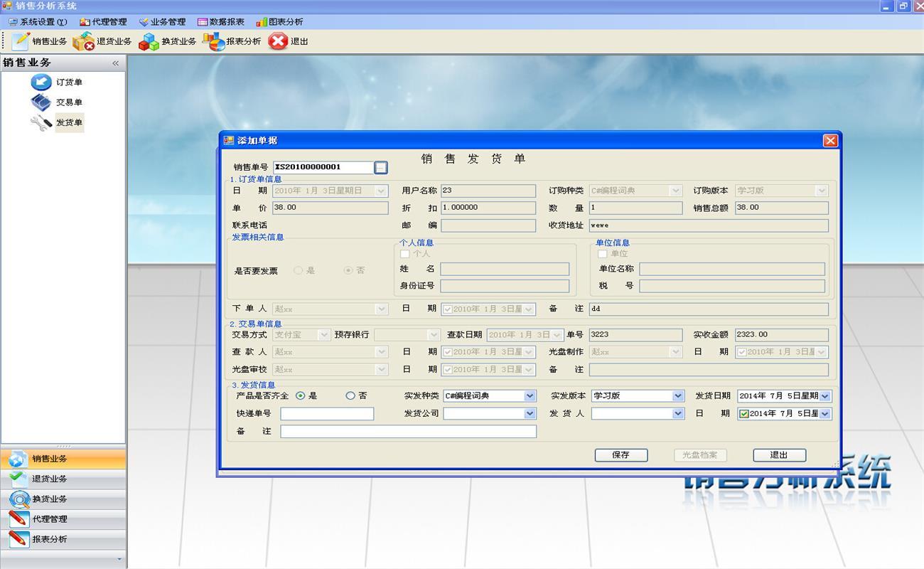
Task: Click the 销售单号 input field
Action: [x=323, y=167]
